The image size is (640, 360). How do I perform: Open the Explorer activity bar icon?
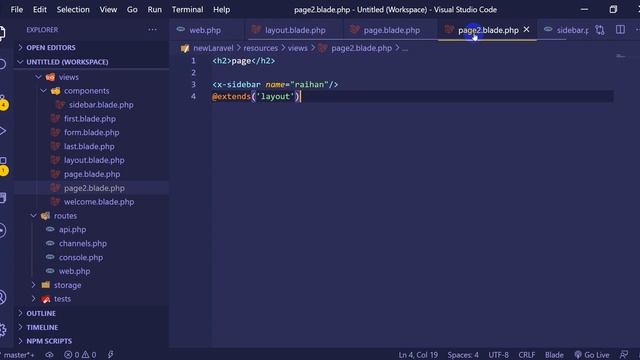[x=2, y=33]
